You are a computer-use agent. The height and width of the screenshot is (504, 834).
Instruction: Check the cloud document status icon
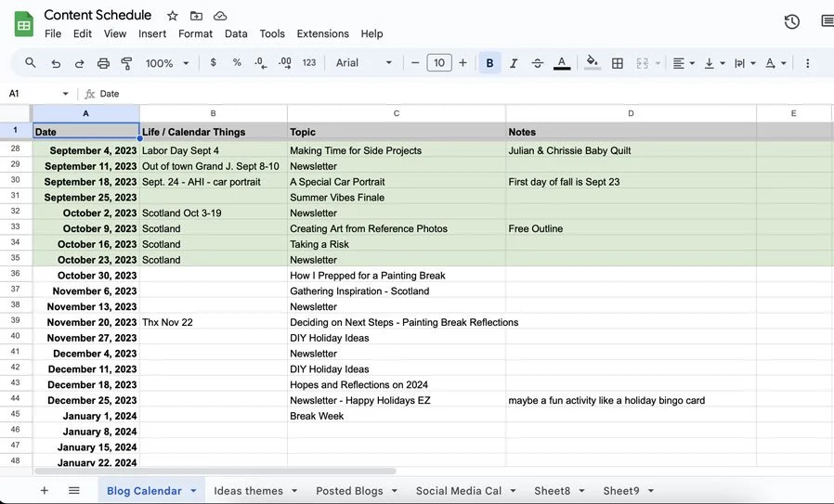point(220,16)
